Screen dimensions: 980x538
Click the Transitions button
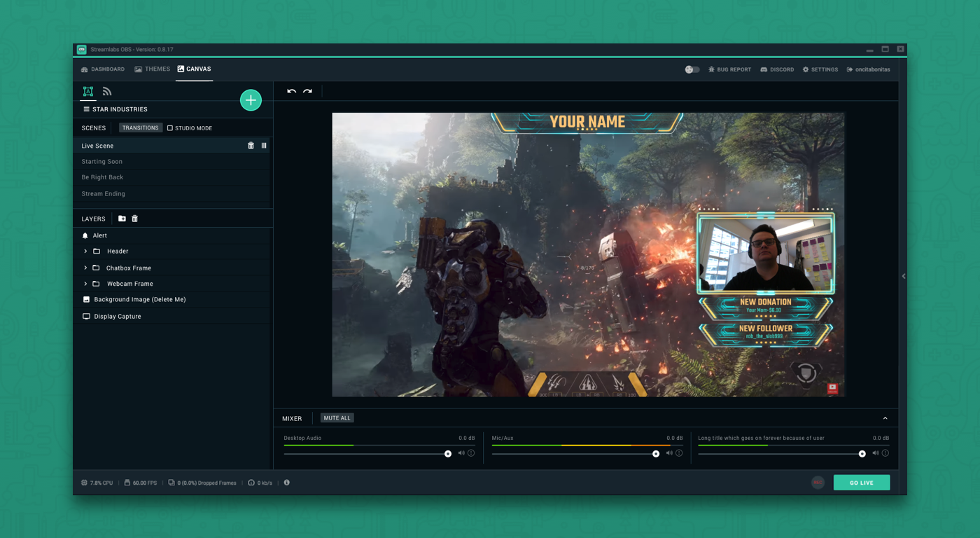(141, 128)
